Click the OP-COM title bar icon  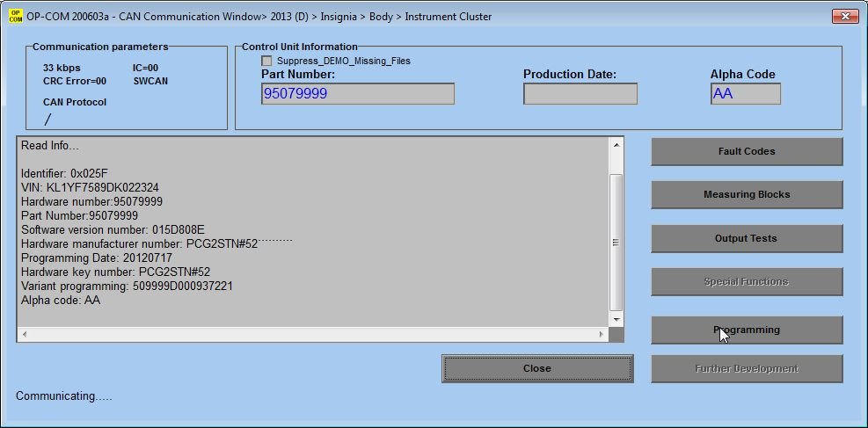pyautogui.click(x=16, y=16)
